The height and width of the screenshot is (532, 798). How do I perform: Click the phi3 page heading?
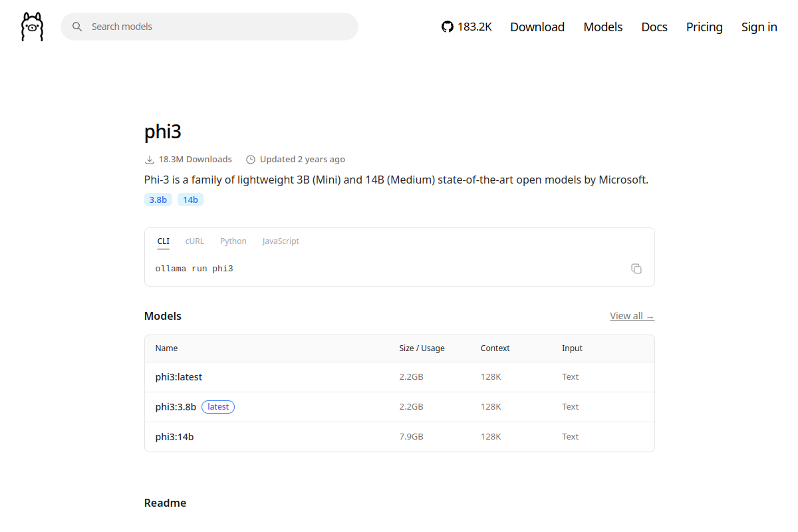pyautogui.click(x=163, y=132)
